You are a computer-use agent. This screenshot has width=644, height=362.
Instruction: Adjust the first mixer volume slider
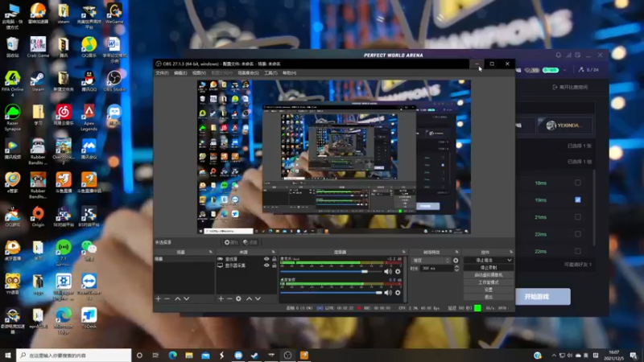pyautogui.click(x=331, y=272)
